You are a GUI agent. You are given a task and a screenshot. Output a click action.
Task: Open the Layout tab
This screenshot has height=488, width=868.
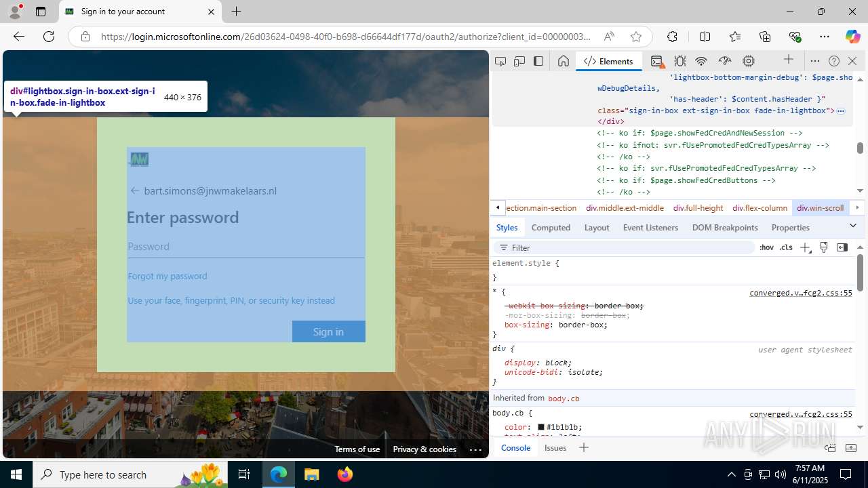pyautogui.click(x=597, y=228)
